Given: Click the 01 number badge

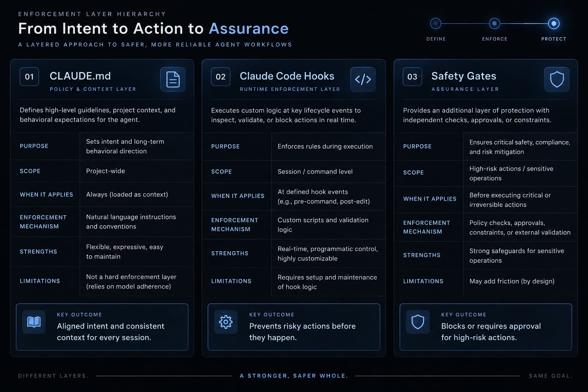Looking at the screenshot, I should click(x=29, y=77).
